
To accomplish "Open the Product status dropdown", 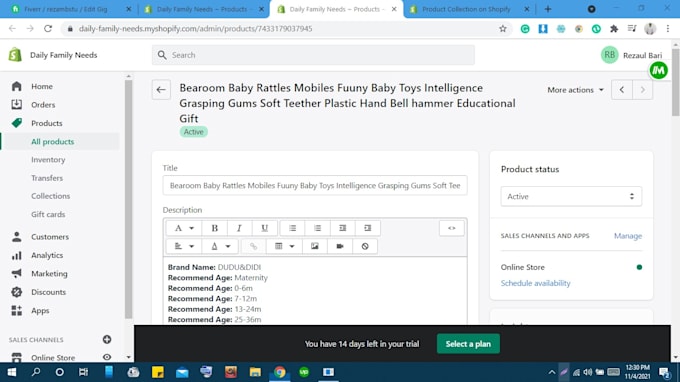I will tap(571, 196).
